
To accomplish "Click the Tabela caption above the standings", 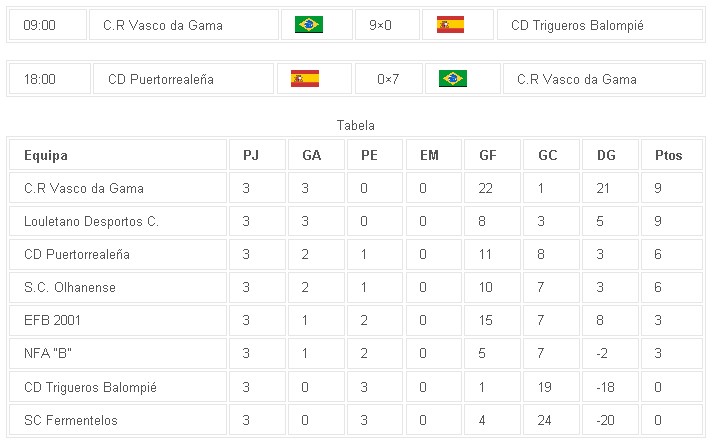I will [x=356, y=126].
